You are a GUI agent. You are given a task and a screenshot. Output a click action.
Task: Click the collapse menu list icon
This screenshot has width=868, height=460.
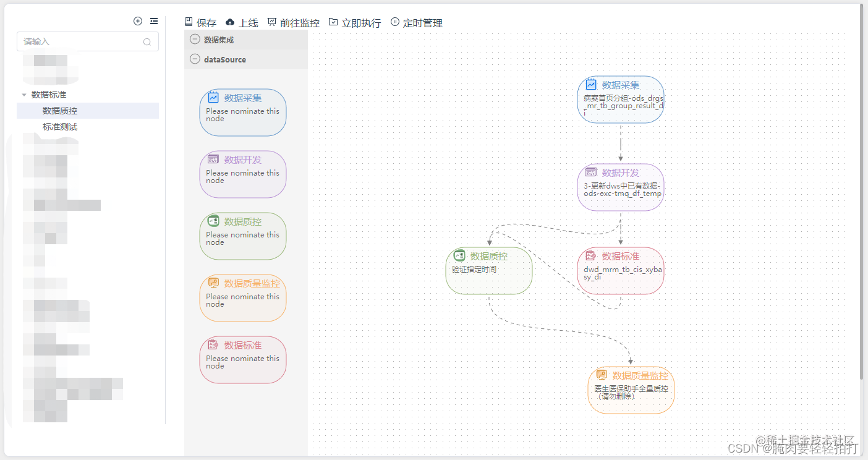click(x=154, y=21)
